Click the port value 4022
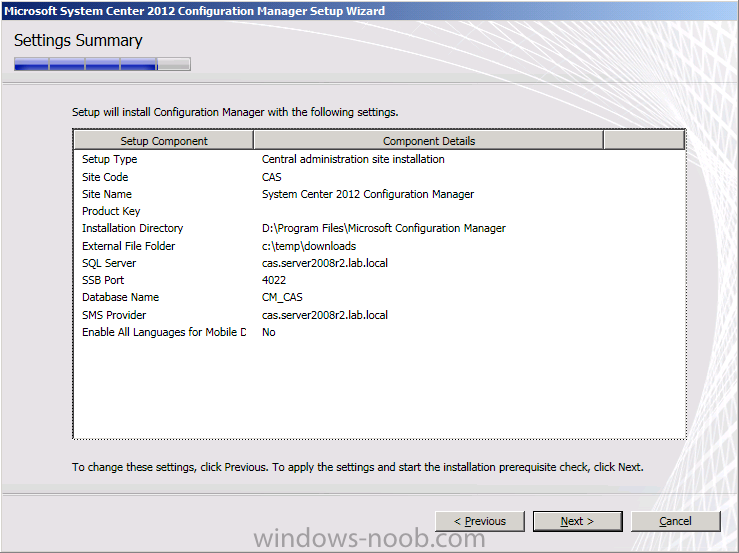739x553 pixels. point(274,280)
